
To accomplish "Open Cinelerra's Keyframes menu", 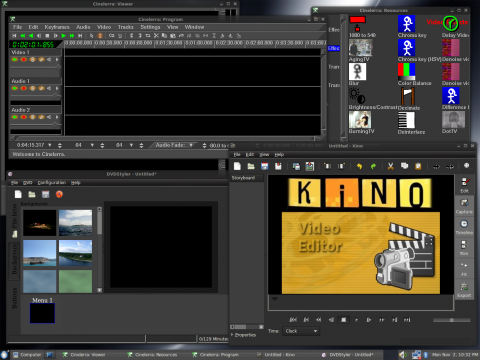I will tap(57, 27).
